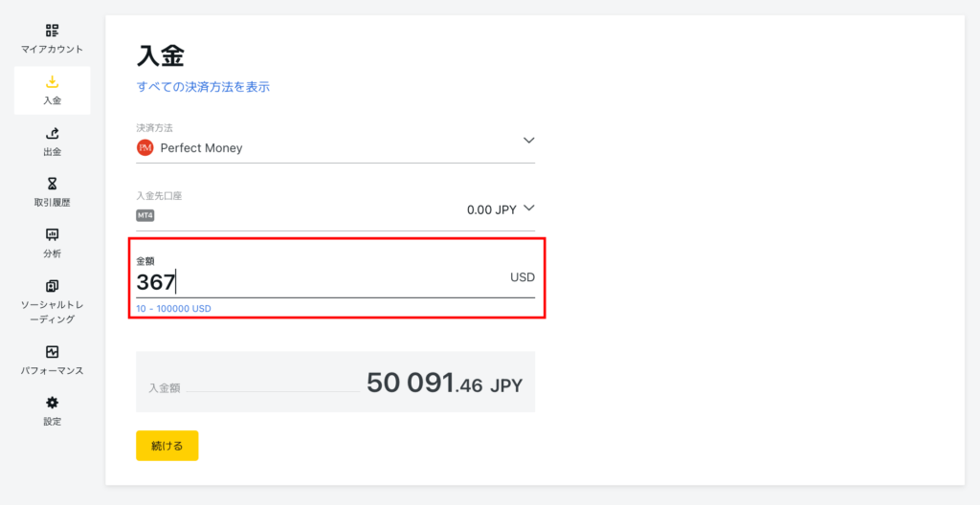This screenshot has width=980, height=505.
Task: Open the 出金 withdrawal icon
Action: point(53,133)
